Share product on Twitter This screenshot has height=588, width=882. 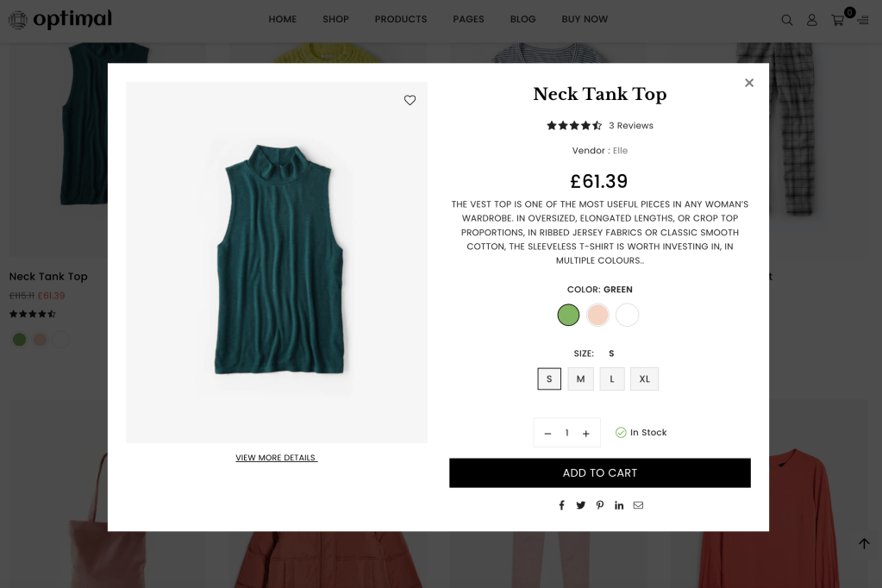580,505
